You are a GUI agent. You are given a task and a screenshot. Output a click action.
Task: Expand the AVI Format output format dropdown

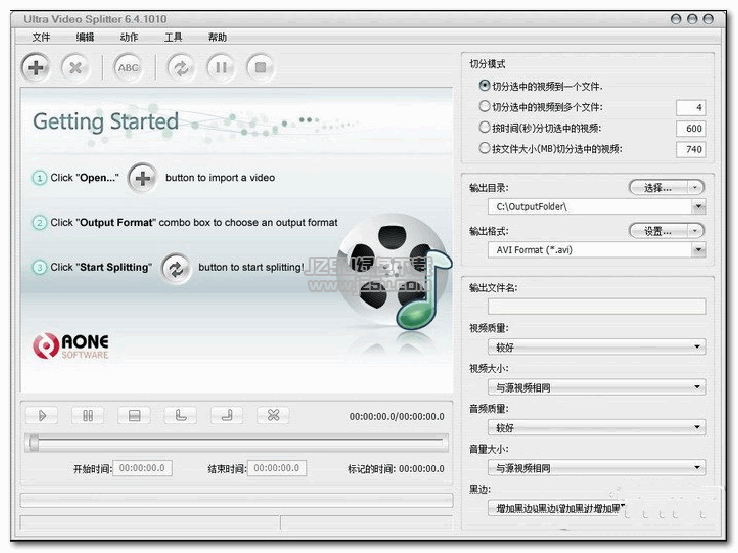click(x=697, y=250)
